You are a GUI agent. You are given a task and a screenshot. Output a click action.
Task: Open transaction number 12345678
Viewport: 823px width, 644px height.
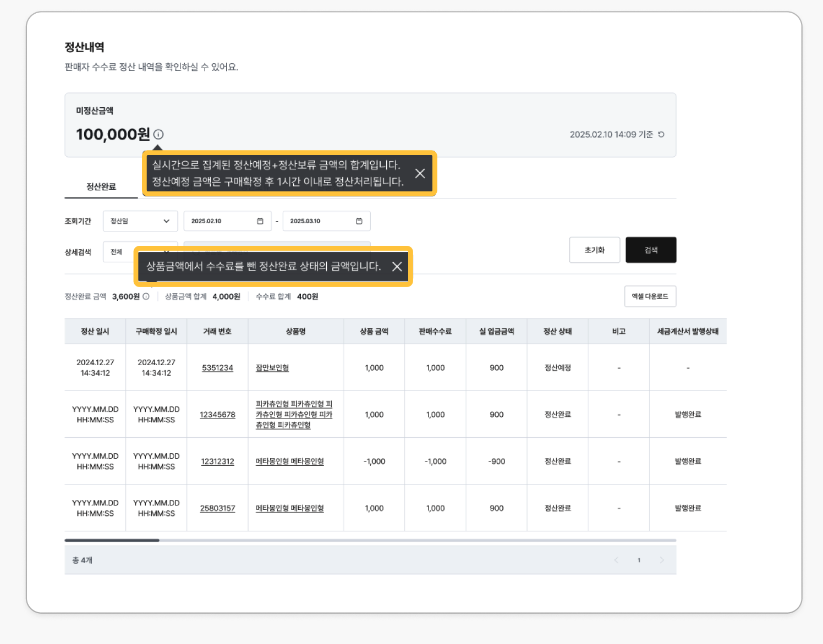(217, 415)
